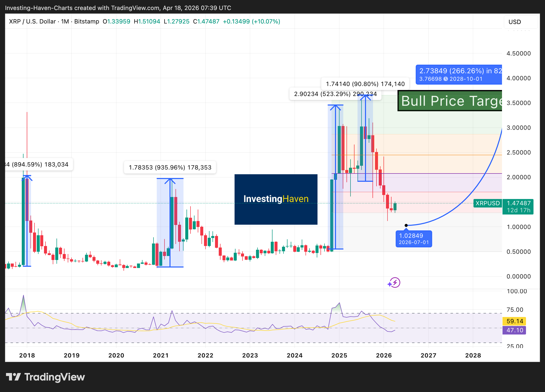This screenshot has width=545, height=392.
Task: Click the 2018 label on time axis
Action: [x=27, y=355]
